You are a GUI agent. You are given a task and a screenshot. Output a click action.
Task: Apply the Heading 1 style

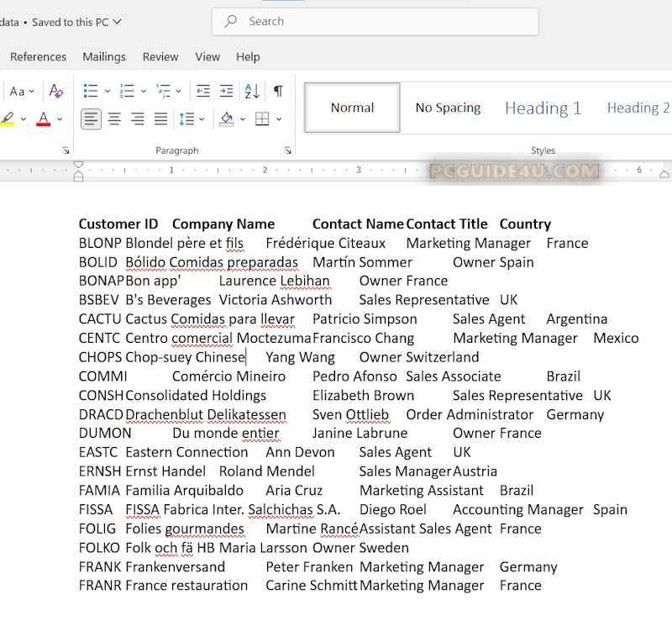click(x=543, y=108)
